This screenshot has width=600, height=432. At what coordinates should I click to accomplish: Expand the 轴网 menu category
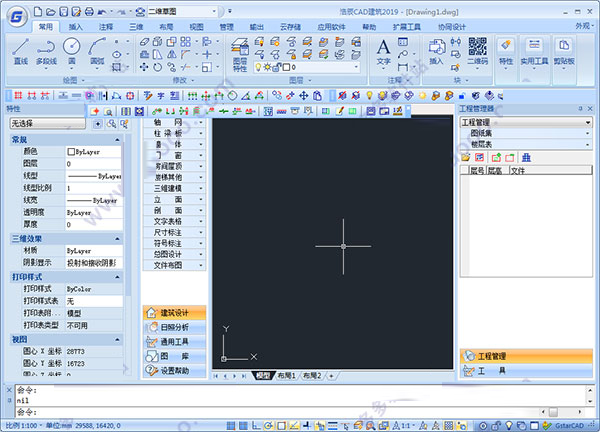tap(174, 122)
